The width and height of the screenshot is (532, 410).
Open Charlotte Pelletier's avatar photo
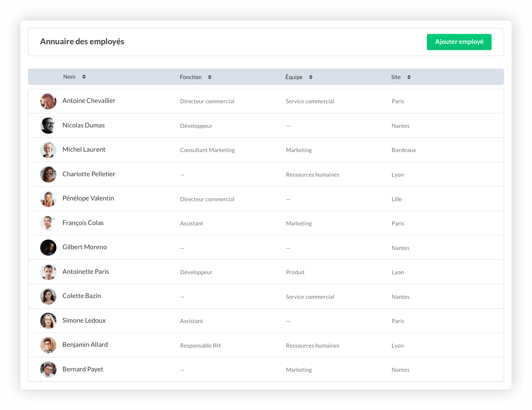pos(48,174)
